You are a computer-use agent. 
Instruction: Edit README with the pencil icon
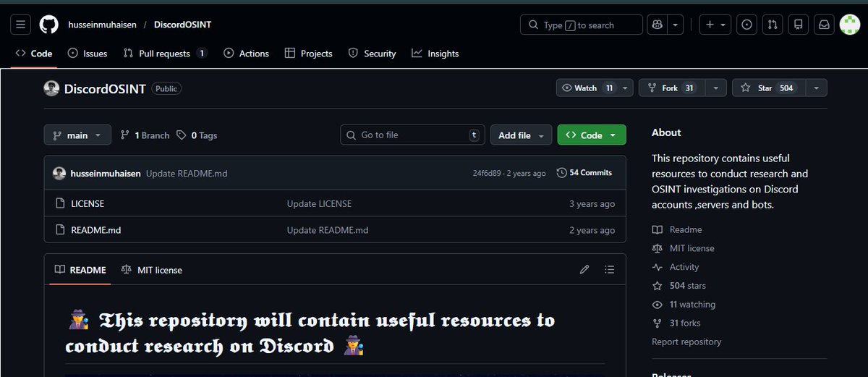(584, 270)
